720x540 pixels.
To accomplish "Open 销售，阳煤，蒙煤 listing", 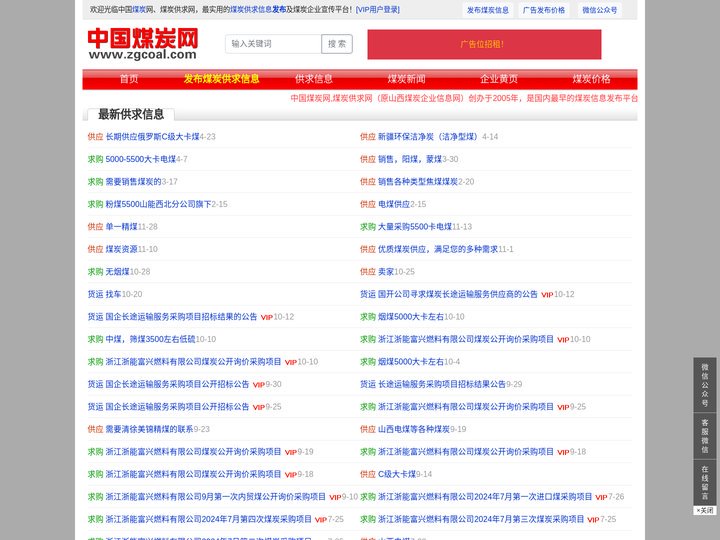I will point(410,159).
